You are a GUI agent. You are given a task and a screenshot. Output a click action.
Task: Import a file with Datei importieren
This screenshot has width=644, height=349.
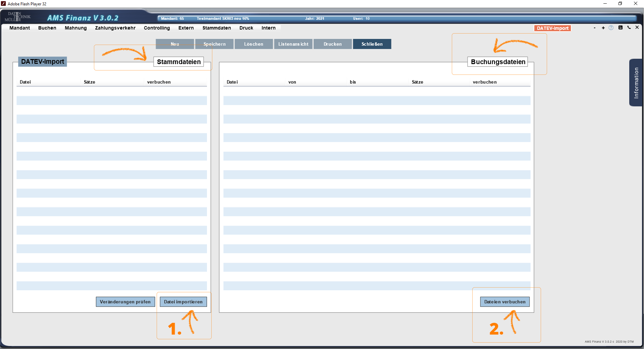point(183,302)
